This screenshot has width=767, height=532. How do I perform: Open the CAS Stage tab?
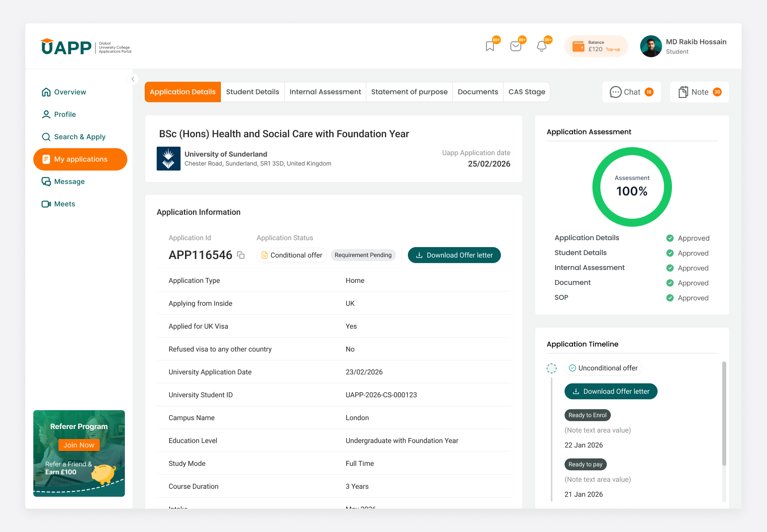(527, 92)
